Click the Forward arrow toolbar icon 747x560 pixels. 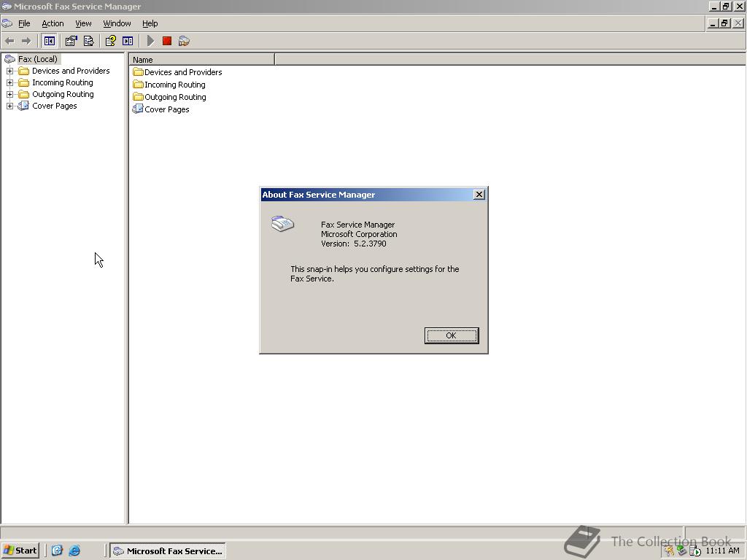26,41
